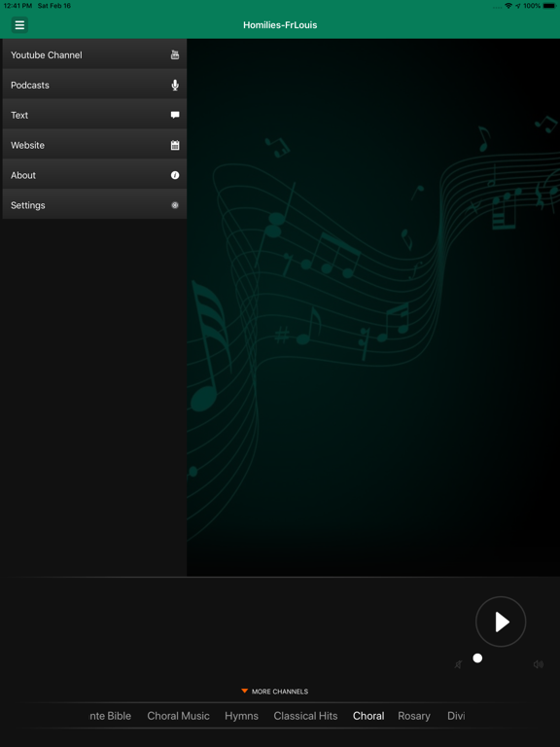Toggle the hamburger menu button
This screenshot has height=747, width=560.
pyautogui.click(x=19, y=24)
